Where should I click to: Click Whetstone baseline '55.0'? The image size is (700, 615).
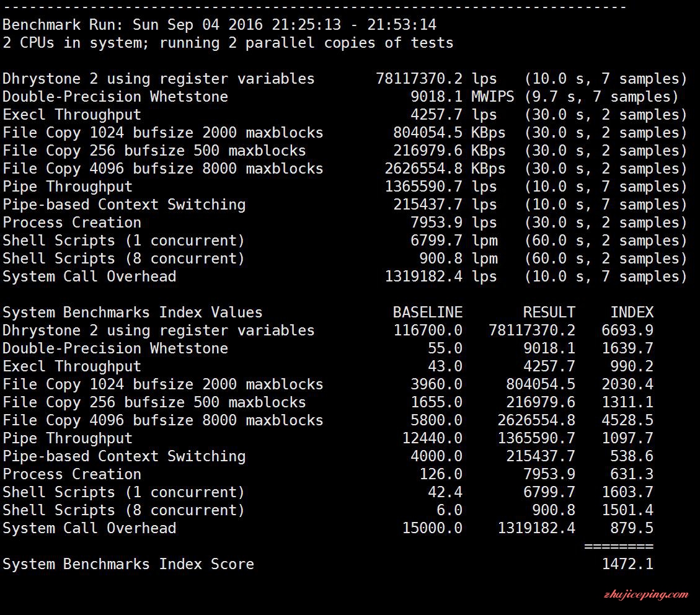point(445,348)
